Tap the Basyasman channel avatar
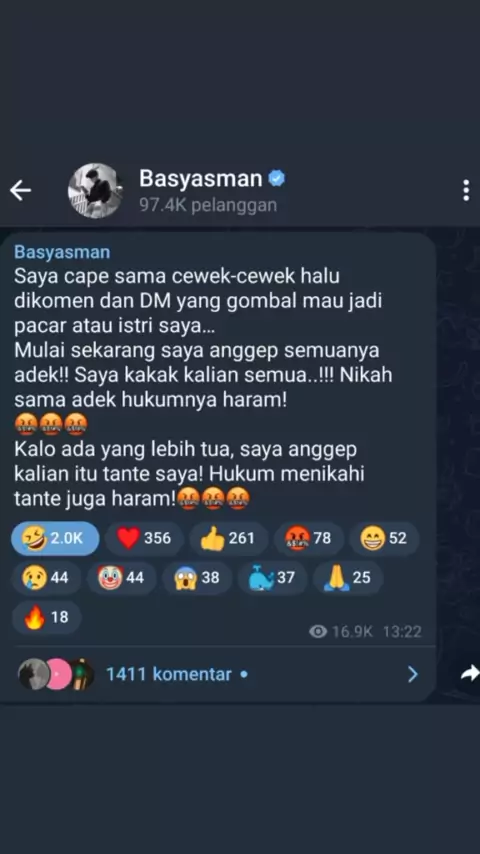Image resolution: width=480 pixels, height=854 pixels. [x=95, y=191]
